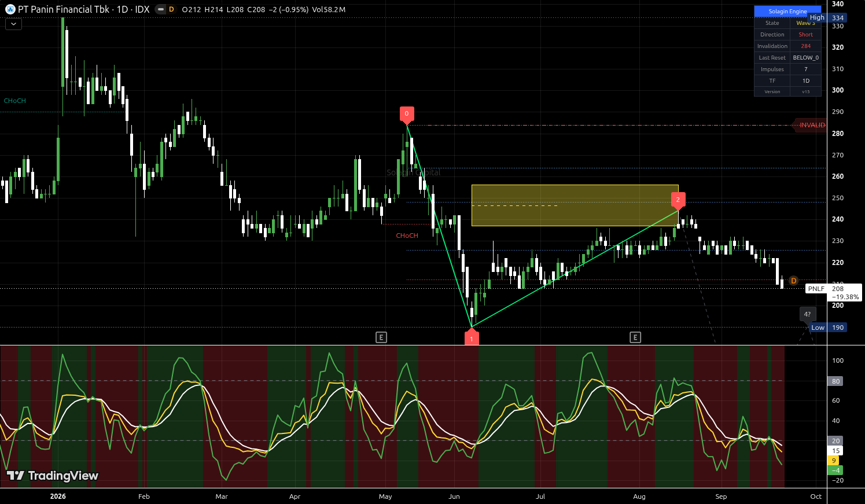
Task: Select the yellow retracement zone rectangle
Action: tap(575, 205)
